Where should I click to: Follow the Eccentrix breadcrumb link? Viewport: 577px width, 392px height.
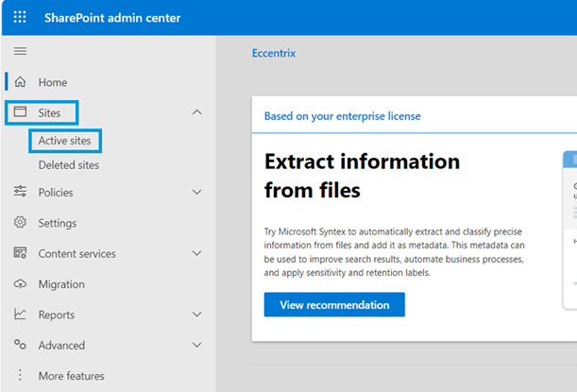tap(273, 54)
